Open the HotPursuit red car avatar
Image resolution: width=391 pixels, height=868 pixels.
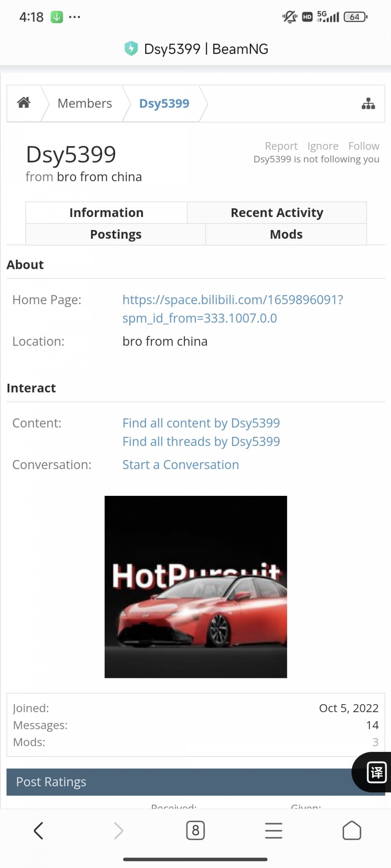point(195,587)
